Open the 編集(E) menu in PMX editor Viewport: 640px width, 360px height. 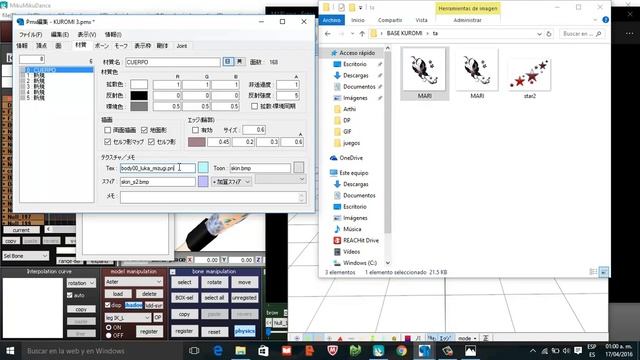tap(60, 35)
